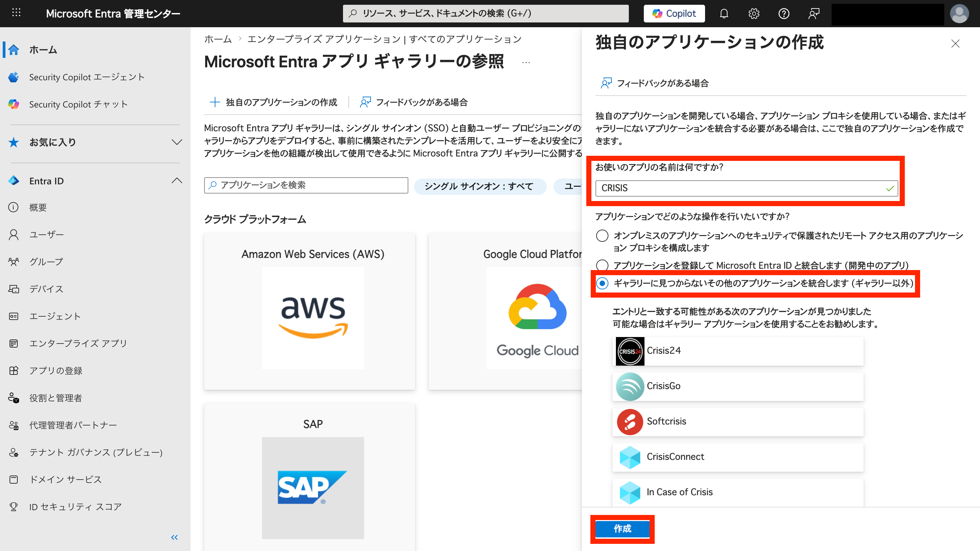Click the ドメイン サービス icon
Viewport: 980px width, 551px height.
[14, 480]
